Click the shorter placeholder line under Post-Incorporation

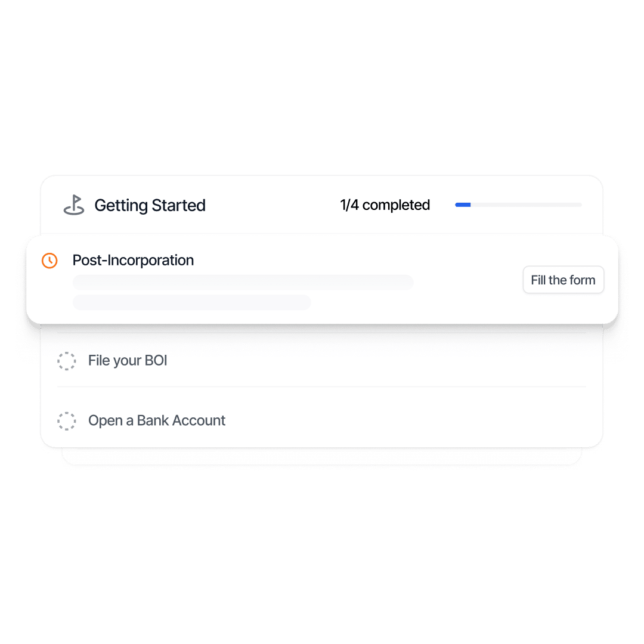(x=191, y=302)
